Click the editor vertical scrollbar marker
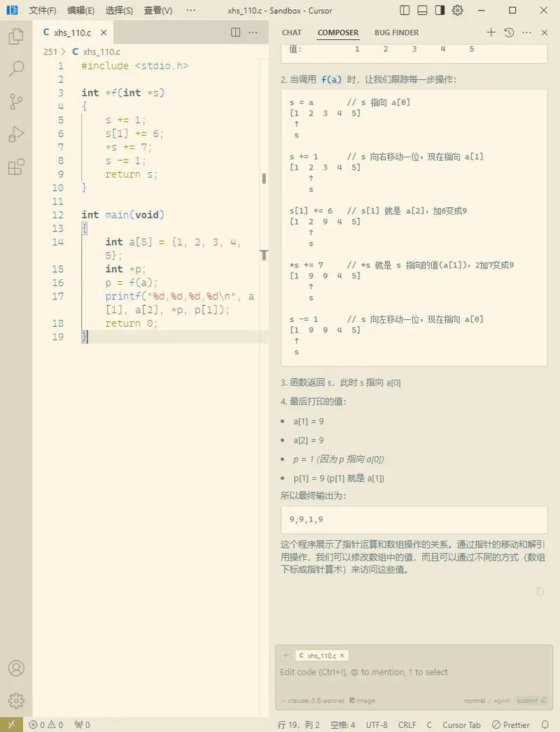Screen dimensions: 560x732 coord(264,178)
